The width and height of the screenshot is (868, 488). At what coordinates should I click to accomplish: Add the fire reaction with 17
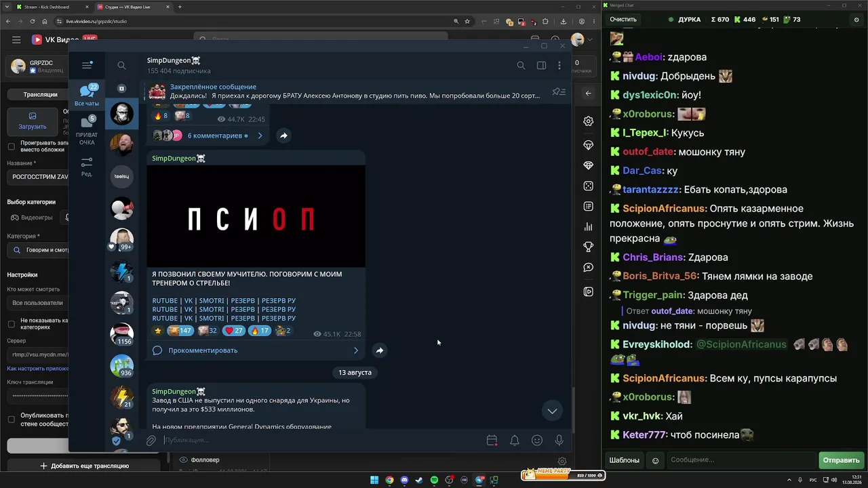pyautogui.click(x=260, y=331)
